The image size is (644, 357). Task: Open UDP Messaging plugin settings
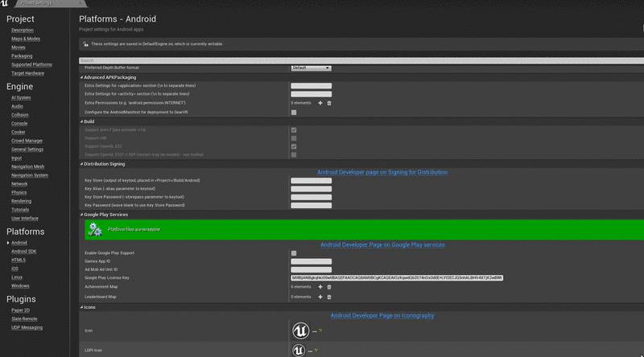(x=27, y=327)
